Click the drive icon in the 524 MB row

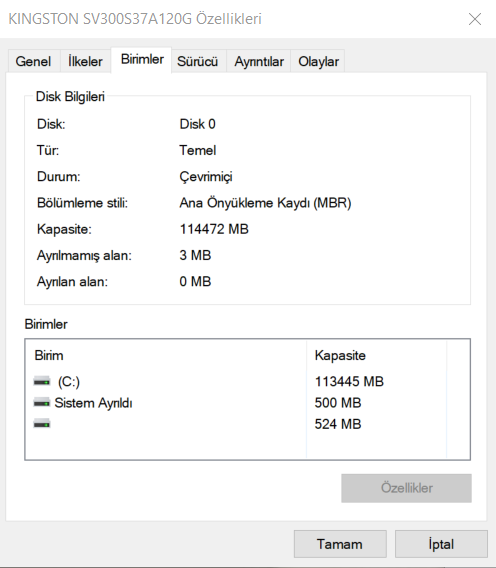click(42, 423)
